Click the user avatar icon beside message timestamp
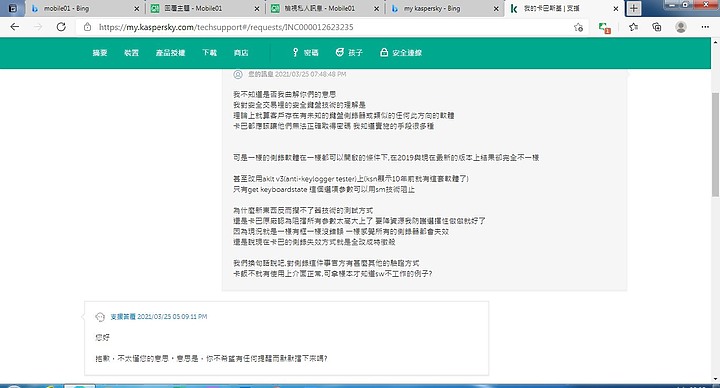Image resolution: width=720 pixels, height=388 pixels. coord(238,74)
